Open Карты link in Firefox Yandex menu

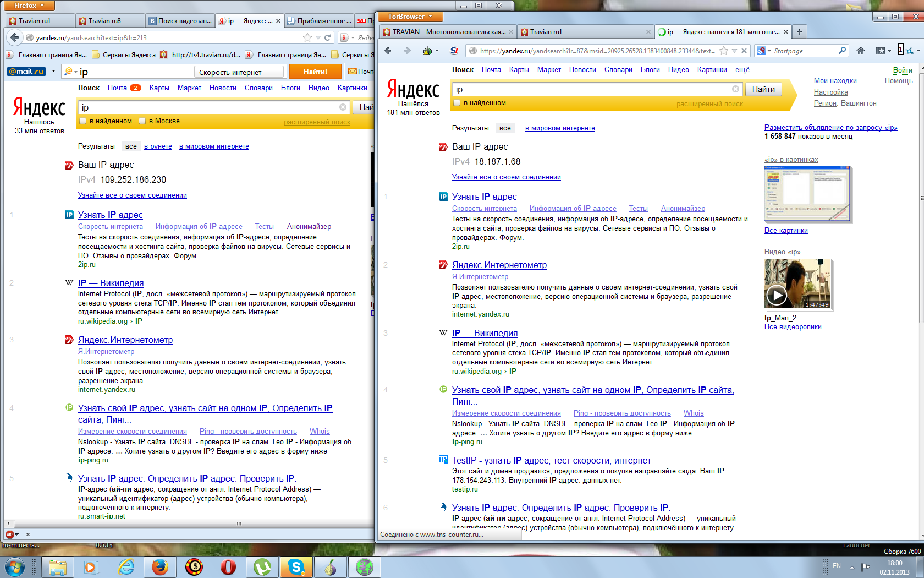pos(159,88)
